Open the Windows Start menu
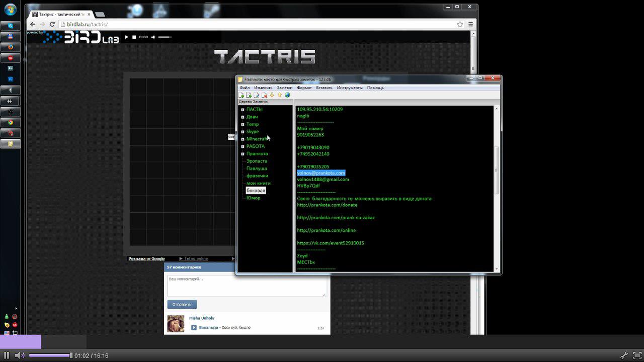This screenshot has width=644, height=362. tap(10, 10)
